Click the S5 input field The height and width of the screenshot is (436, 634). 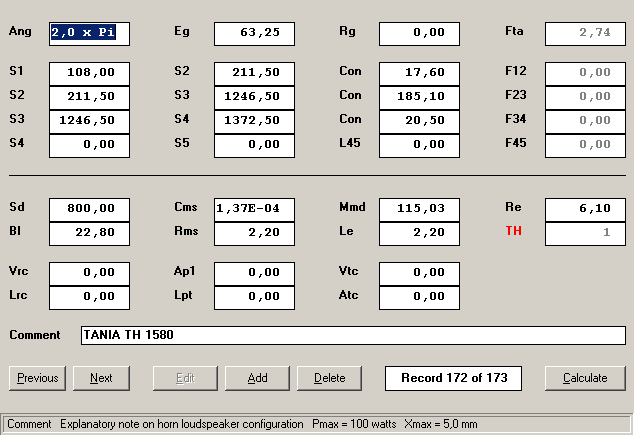pyautogui.click(x=254, y=146)
